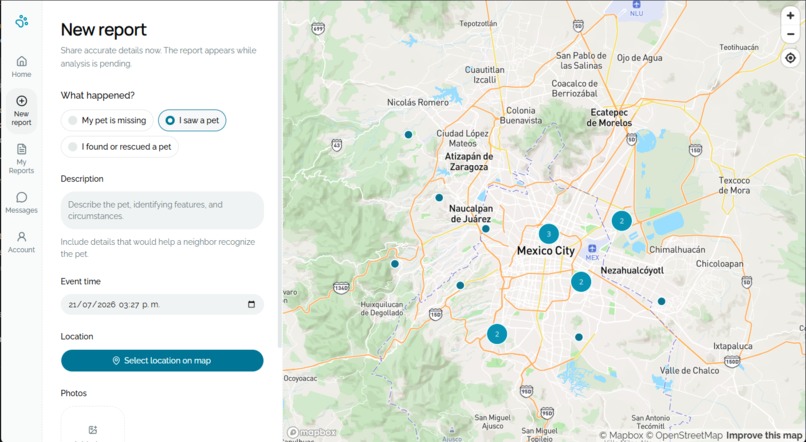The image size is (806, 442).
Task: Click the paw logo icon
Action: [22, 21]
